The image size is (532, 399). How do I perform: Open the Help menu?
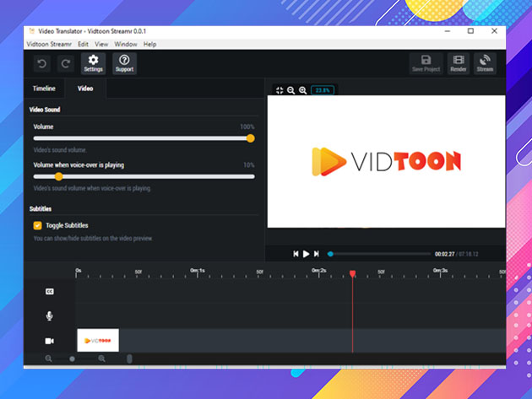(149, 44)
